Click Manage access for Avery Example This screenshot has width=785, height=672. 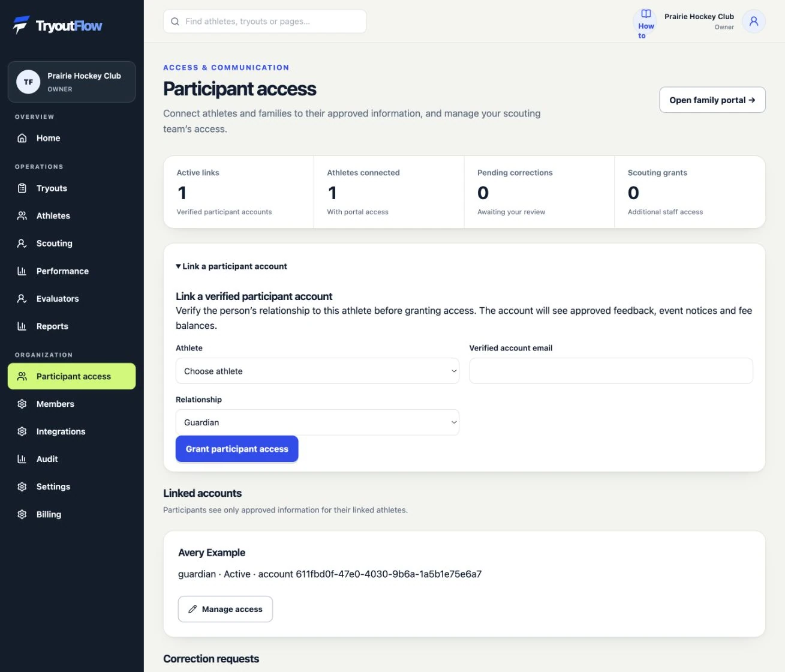point(225,609)
